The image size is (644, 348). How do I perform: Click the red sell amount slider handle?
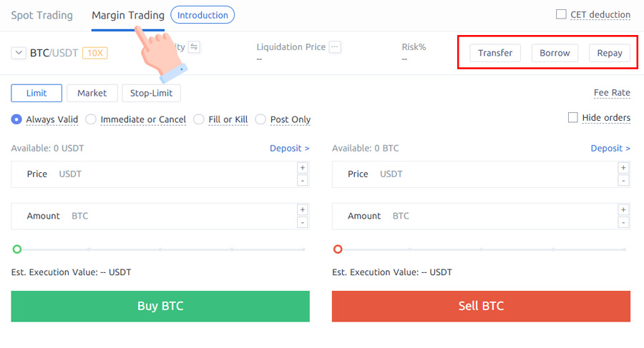click(338, 249)
